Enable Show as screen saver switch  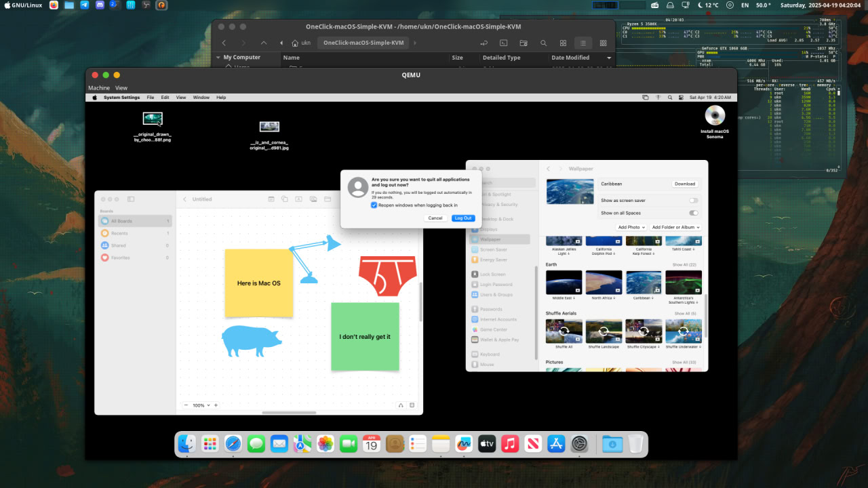(x=693, y=201)
